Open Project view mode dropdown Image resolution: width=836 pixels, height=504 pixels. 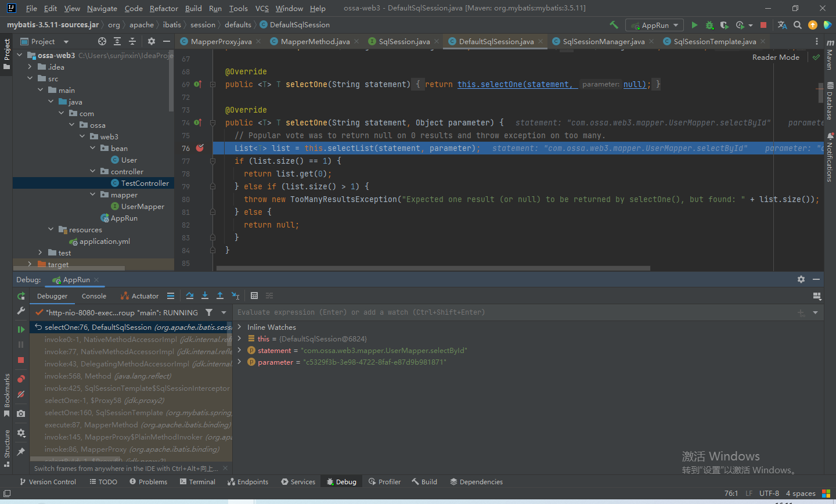[66, 41]
